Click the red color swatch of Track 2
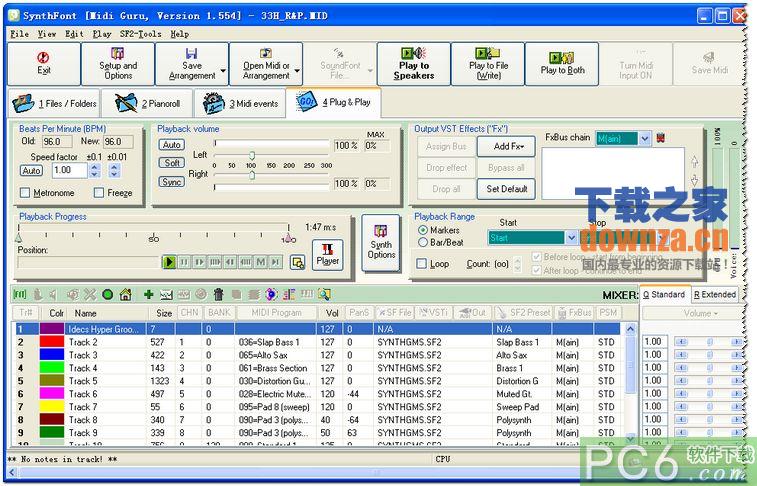Screen dimensions: 757x486 pyautogui.click(x=52, y=342)
